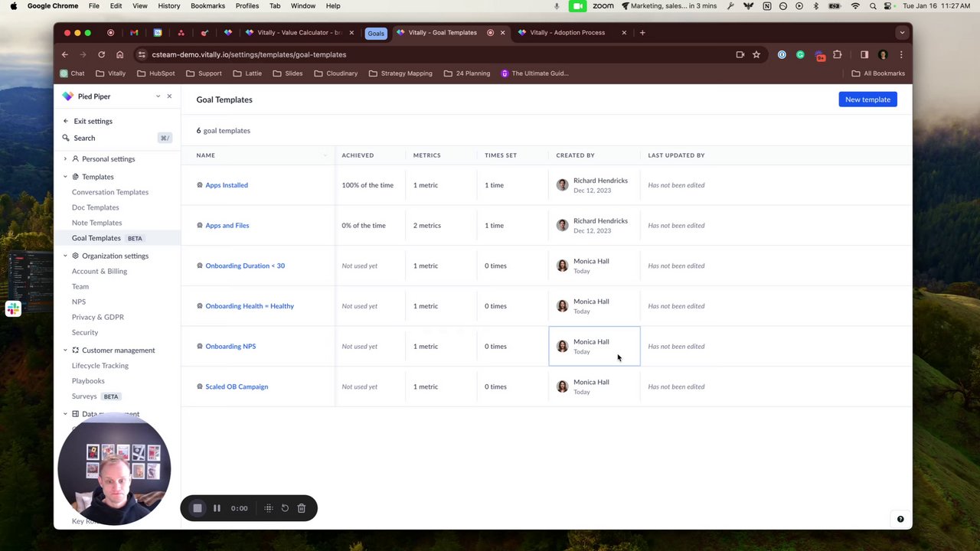Open the Chrome tab search dropdown
This screenshot has height=551, width=980.
902,33
